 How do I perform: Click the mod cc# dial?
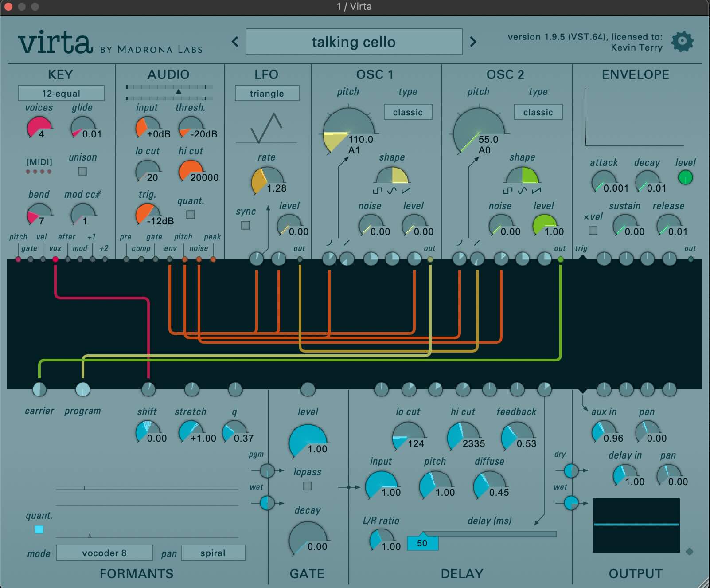click(83, 215)
